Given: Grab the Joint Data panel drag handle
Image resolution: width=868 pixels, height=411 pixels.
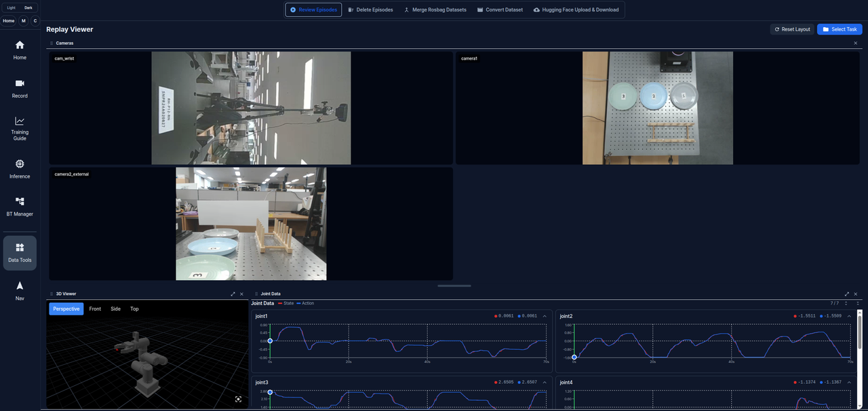Looking at the screenshot, I should click(256, 294).
